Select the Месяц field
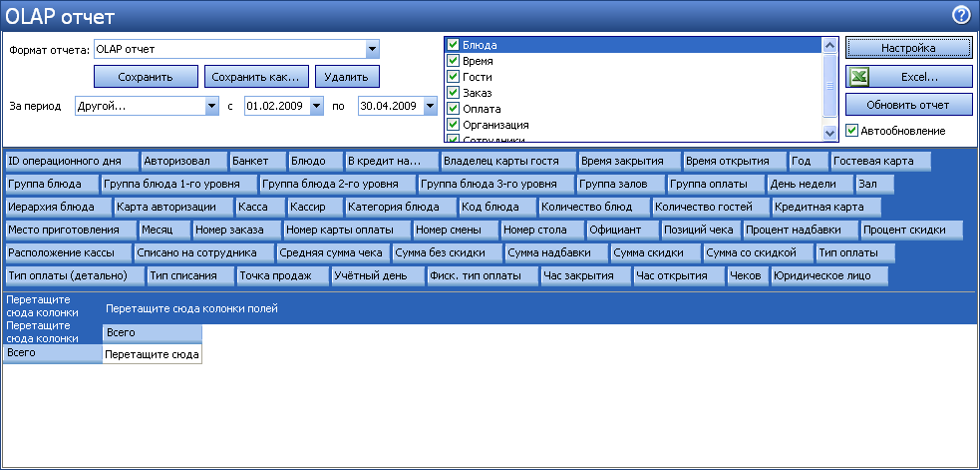 click(x=165, y=230)
